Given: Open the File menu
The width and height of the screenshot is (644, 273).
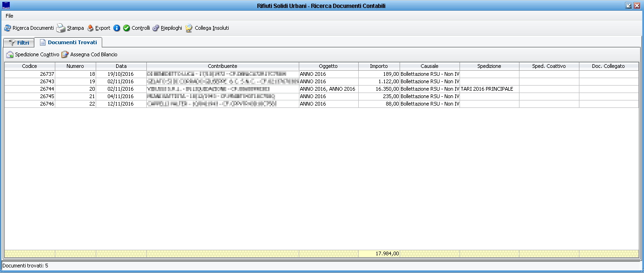Looking at the screenshot, I should [9, 16].
